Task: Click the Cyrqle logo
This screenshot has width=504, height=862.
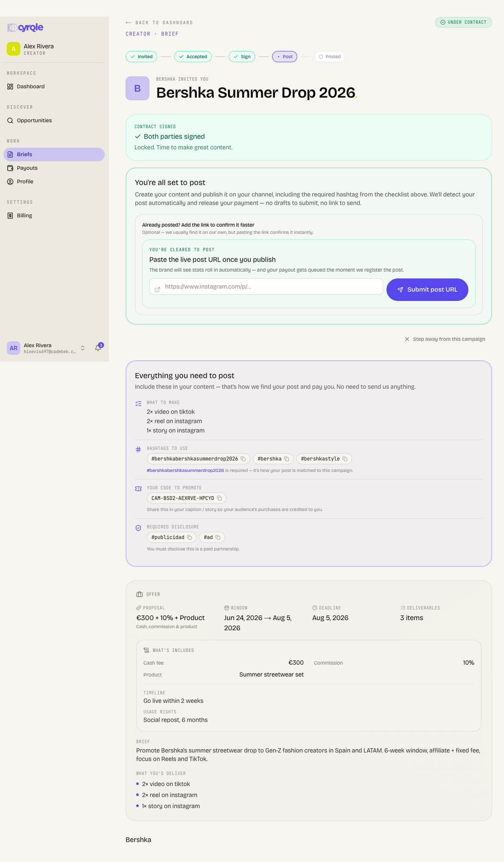Action: pyautogui.click(x=25, y=28)
